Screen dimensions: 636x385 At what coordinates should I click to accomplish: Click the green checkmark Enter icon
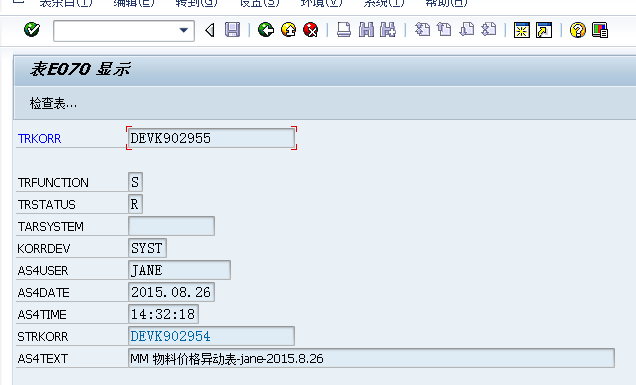point(32,30)
